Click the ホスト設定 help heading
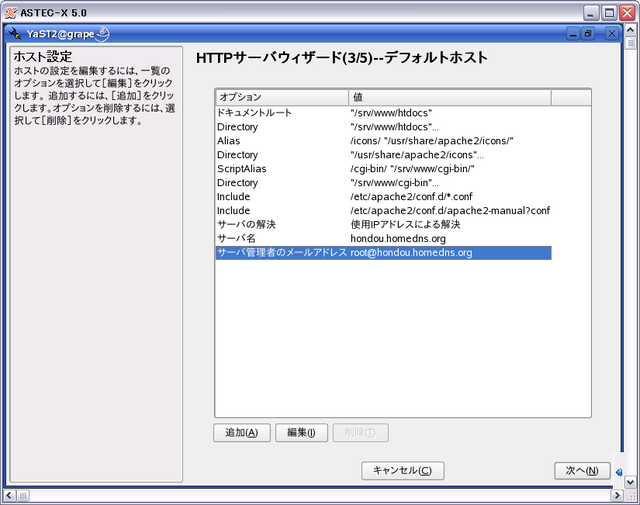640x505 pixels. click(43, 56)
